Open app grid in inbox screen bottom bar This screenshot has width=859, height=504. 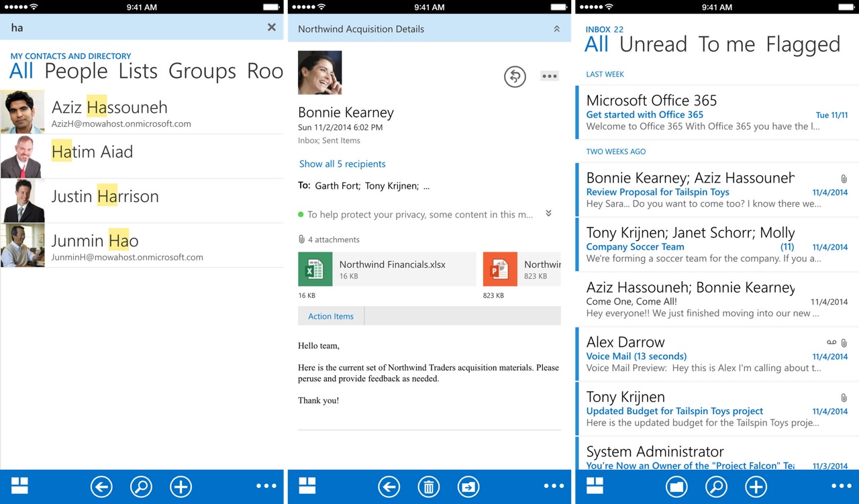pos(595,486)
